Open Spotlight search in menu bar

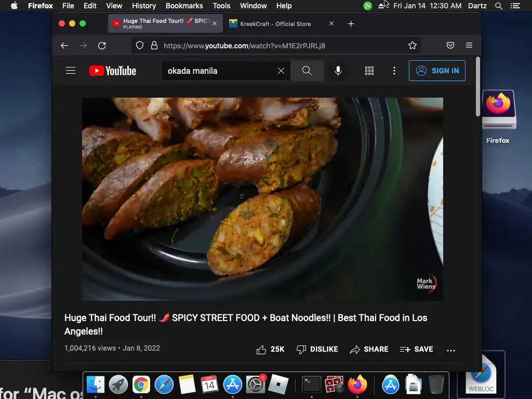[x=498, y=6]
